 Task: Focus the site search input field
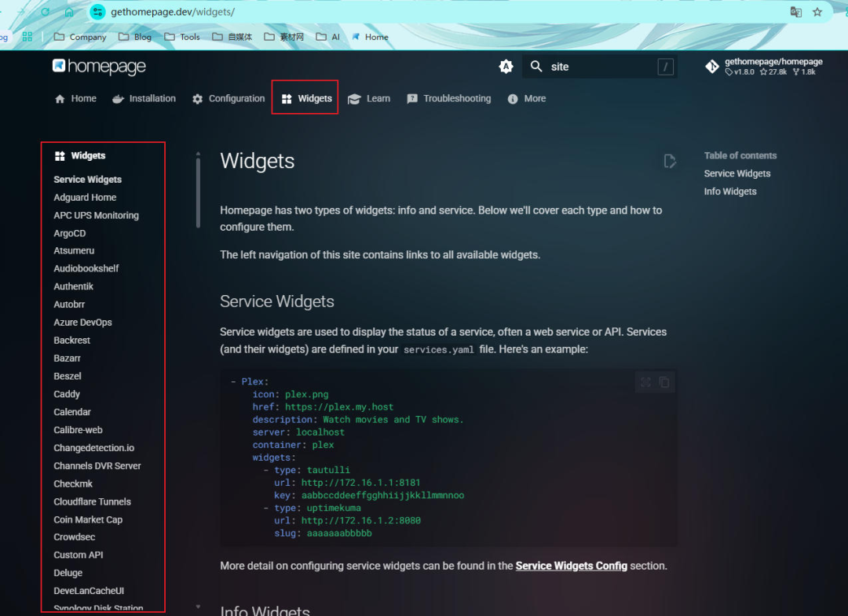(600, 67)
